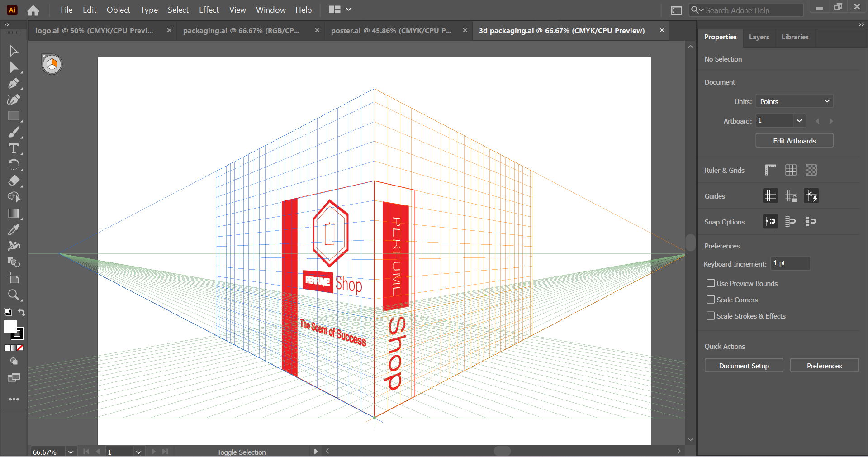Click the None color mode swatch
This screenshot has width=868, height=457.
tap(20, 348)
